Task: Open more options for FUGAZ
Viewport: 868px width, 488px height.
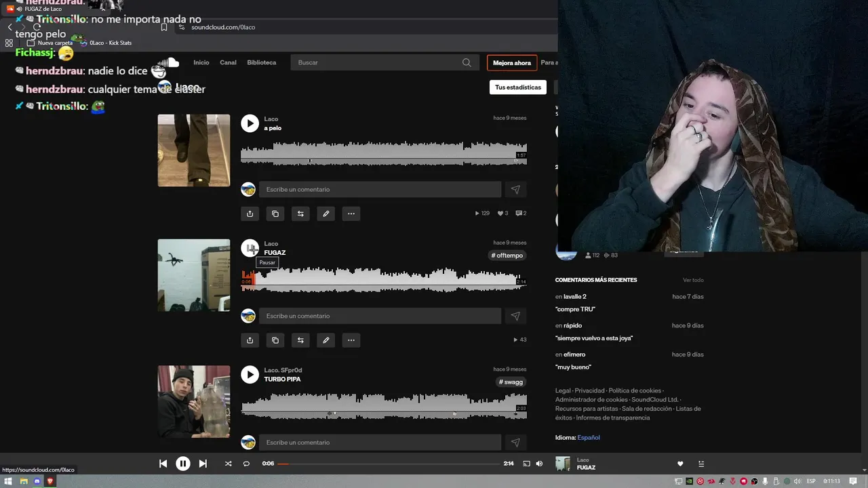Action: [x=351, y=340]
